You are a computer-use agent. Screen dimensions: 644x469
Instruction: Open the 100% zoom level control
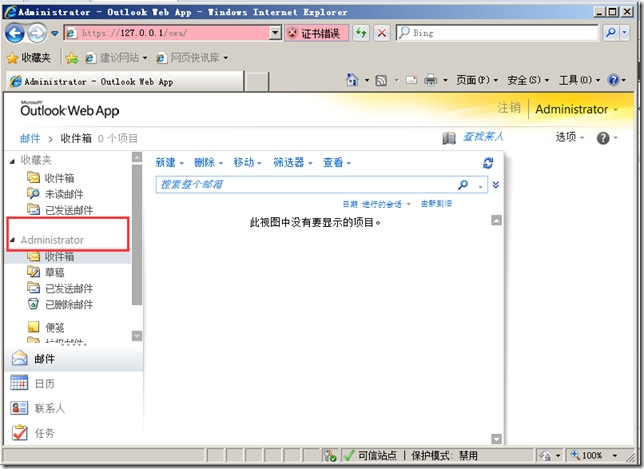[x=593, y=455]
